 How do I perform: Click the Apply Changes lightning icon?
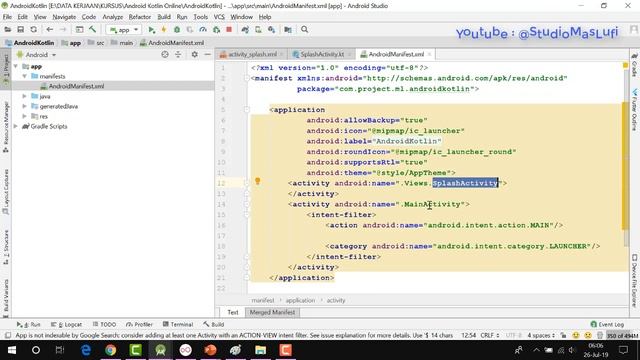pos(164,29)
